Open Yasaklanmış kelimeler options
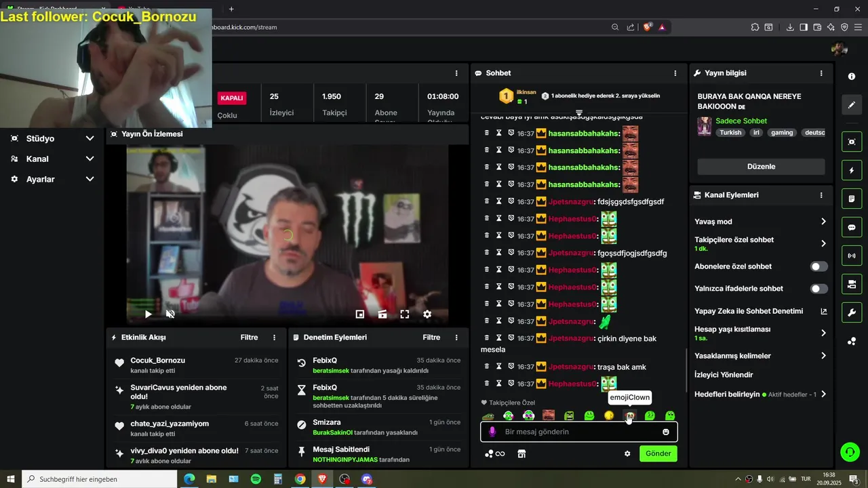Image resolution: width=868 pixels, height=488 pixels. click(x=761, y=356)
